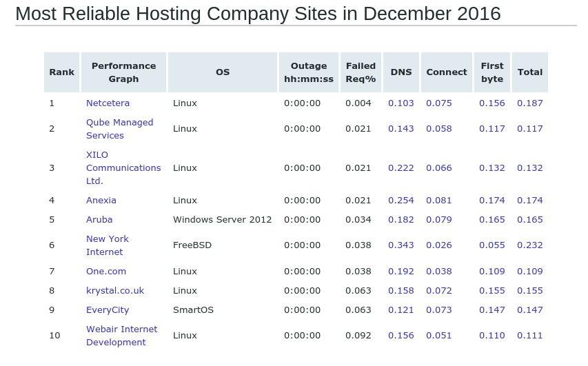Viewport: 588px width, 366px height.
Task: Open Qube Managed Services link
Action: (x=120, y=129)
